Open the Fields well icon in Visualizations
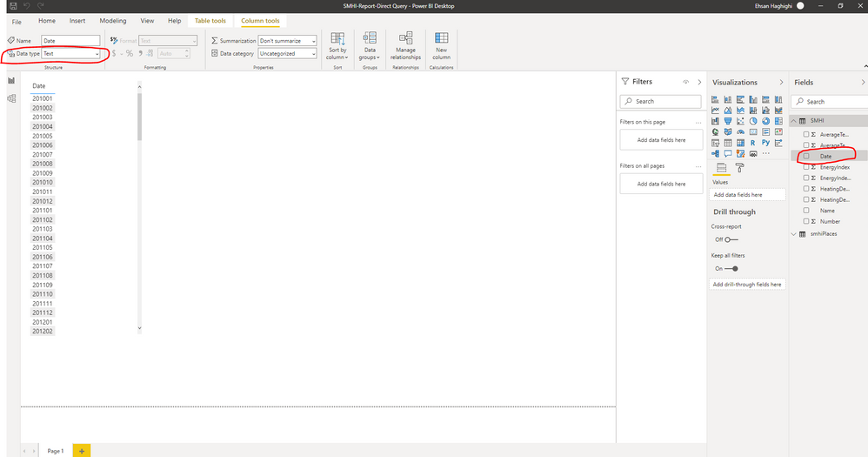 [721, 168]
